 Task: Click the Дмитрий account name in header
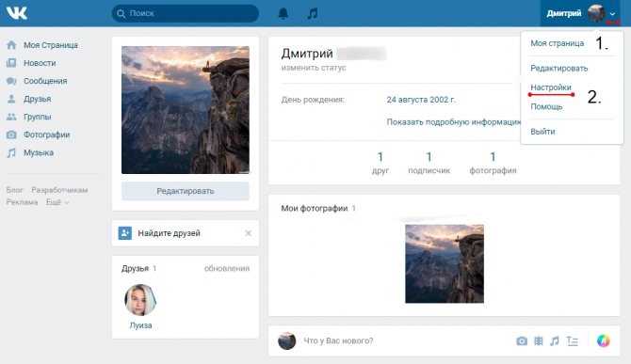pos(564,13)
